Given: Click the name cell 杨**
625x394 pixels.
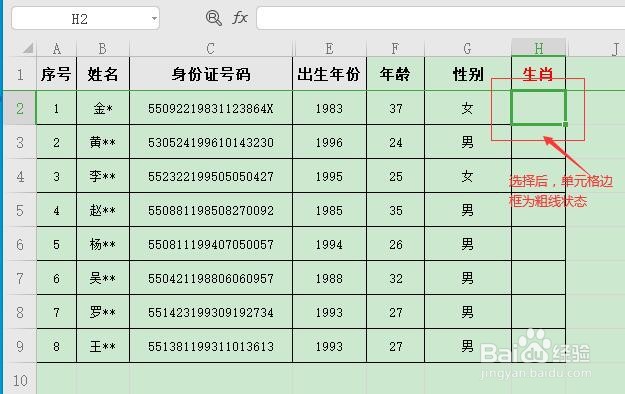Looking at the screenshot, I should [x=103, y=244].
